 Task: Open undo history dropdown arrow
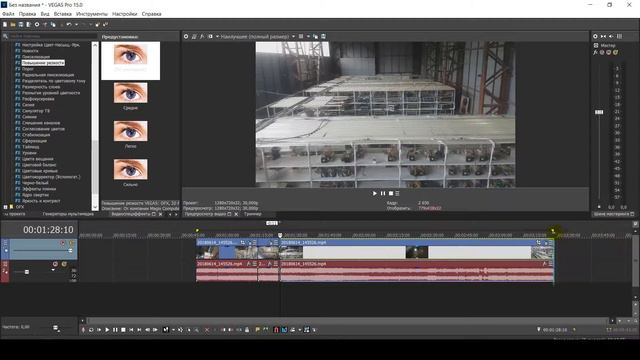point(76,24)
